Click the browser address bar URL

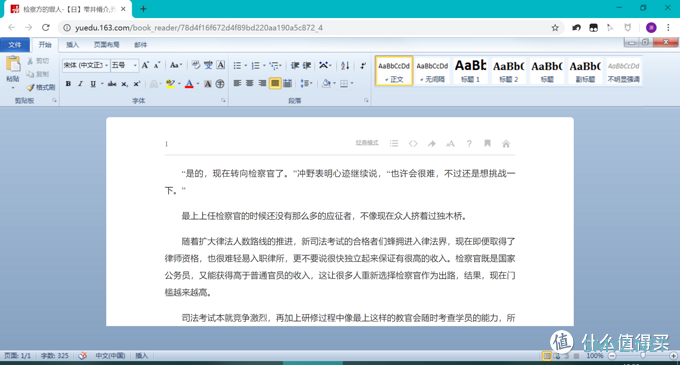click(x=199, y=28)
